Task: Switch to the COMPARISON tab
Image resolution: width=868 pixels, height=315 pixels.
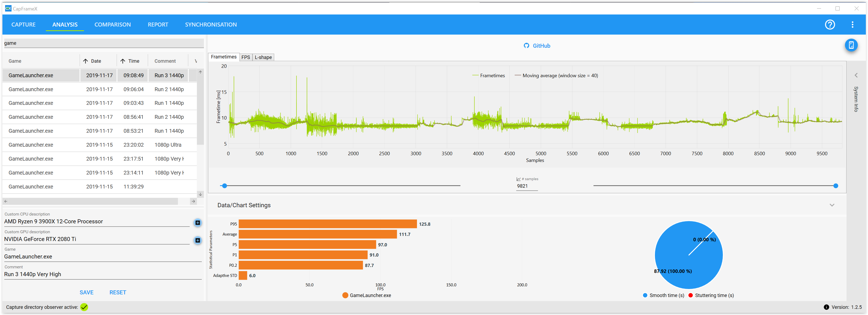Action: [112, 25]
